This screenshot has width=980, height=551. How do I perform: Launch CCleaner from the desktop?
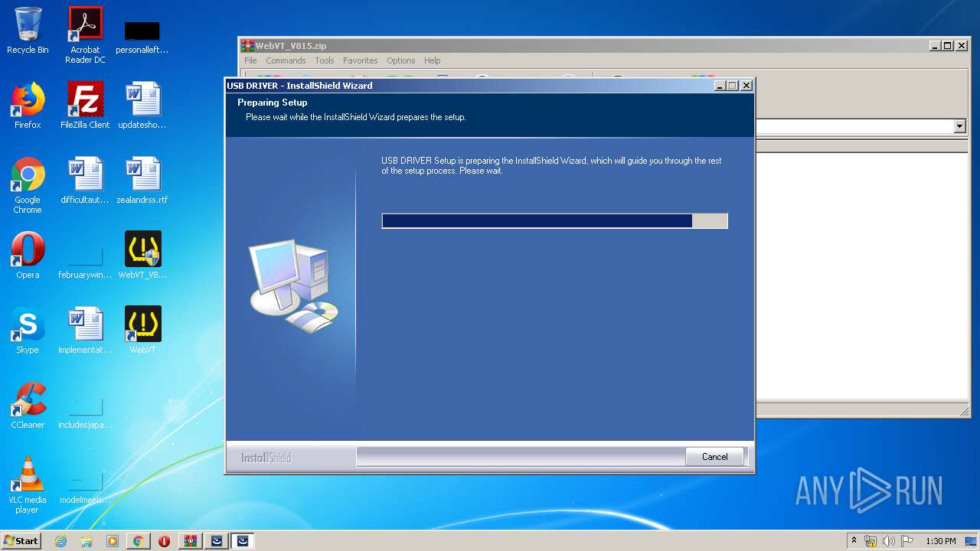pos(28,406)
